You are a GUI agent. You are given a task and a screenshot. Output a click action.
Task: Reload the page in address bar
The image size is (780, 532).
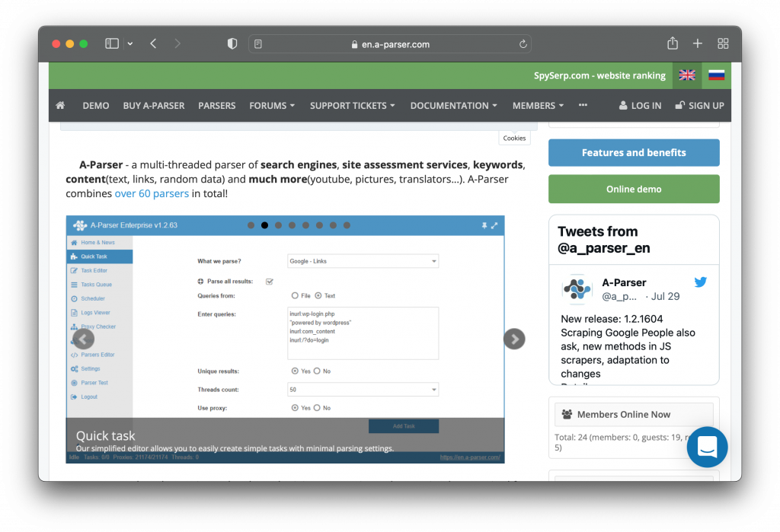pos(523,44)
